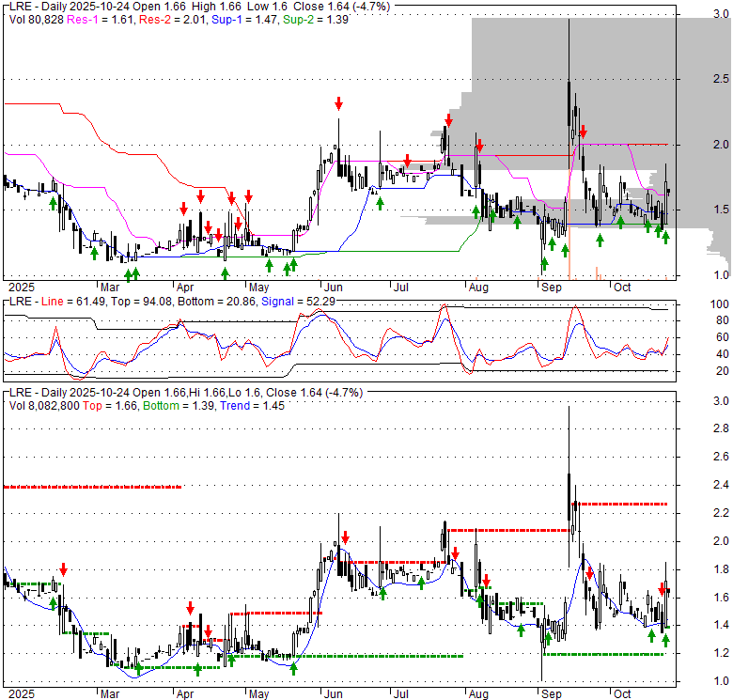Image resolution: width=733 pixels, height=700 pixels.
Task: Click the Mar month label under trend chart
Action: (x=110, y=694)
